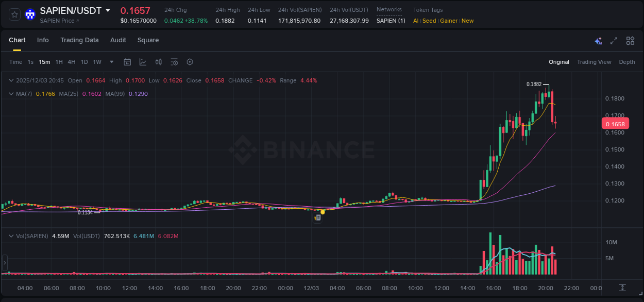The image size is (644, 302).
Task: Open the candlestick comparison icon
Action: point(159,62)
